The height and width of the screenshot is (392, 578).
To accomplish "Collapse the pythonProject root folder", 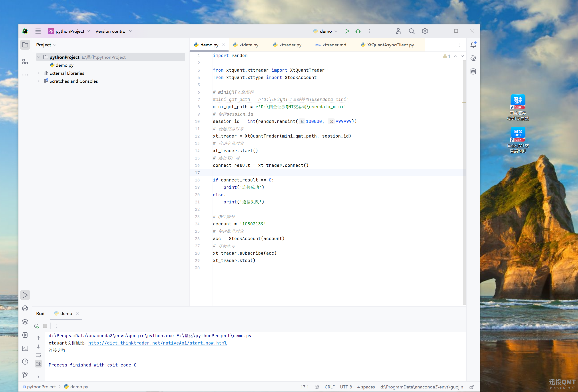I will point(39,57).
